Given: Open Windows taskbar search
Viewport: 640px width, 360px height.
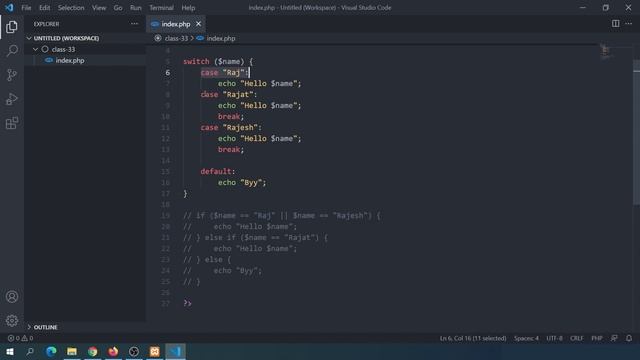Looking at the screenshot, I should point(30,351).
